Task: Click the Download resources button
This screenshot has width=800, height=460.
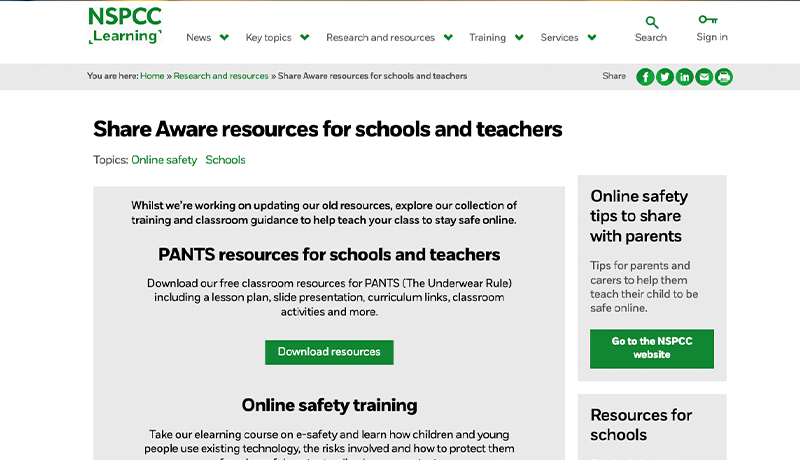Action: (329, 352)
